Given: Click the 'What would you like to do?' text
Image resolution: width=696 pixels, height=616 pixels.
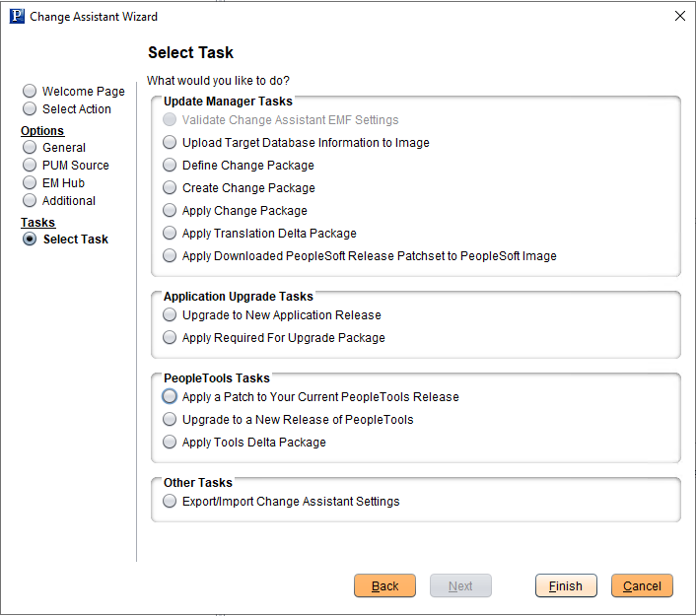Looking at the screenshot, I should pyautogui.click(x=219, y=81).
